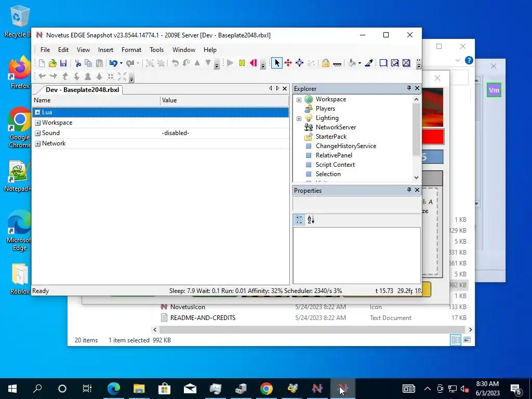Close the Explorer panel

coord(417,88)
